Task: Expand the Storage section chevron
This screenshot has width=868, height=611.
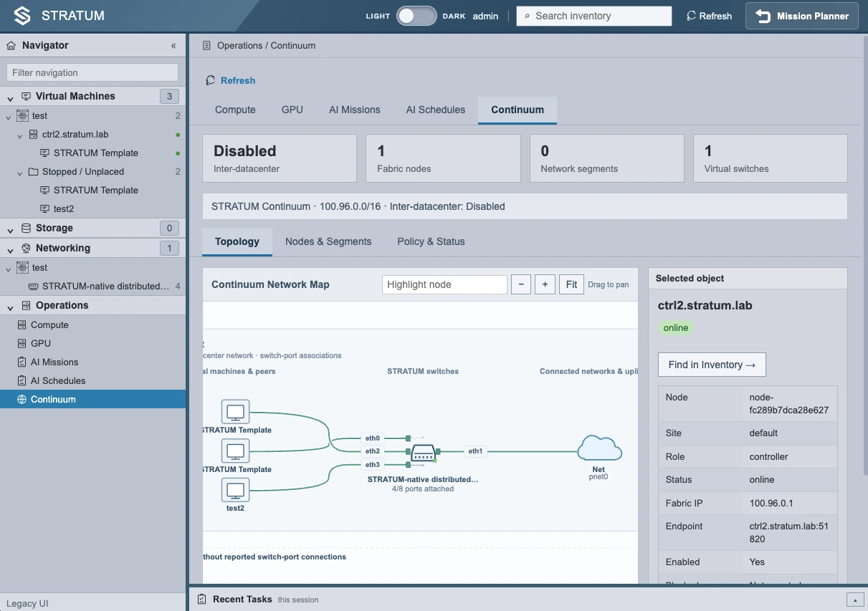Action: [10, 229]
